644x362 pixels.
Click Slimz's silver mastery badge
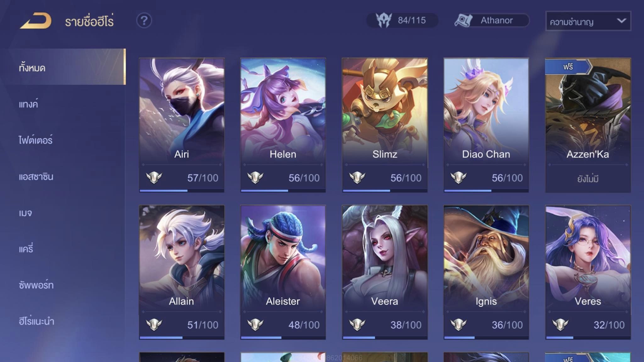point(357,178)
